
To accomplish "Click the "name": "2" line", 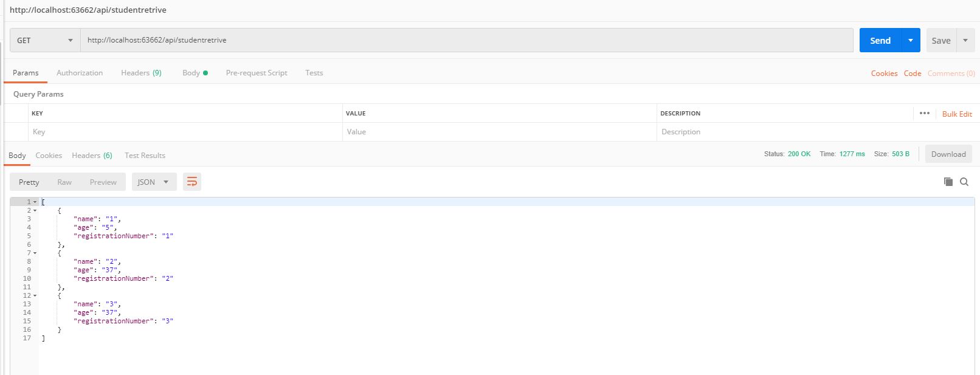I will 97,261.
